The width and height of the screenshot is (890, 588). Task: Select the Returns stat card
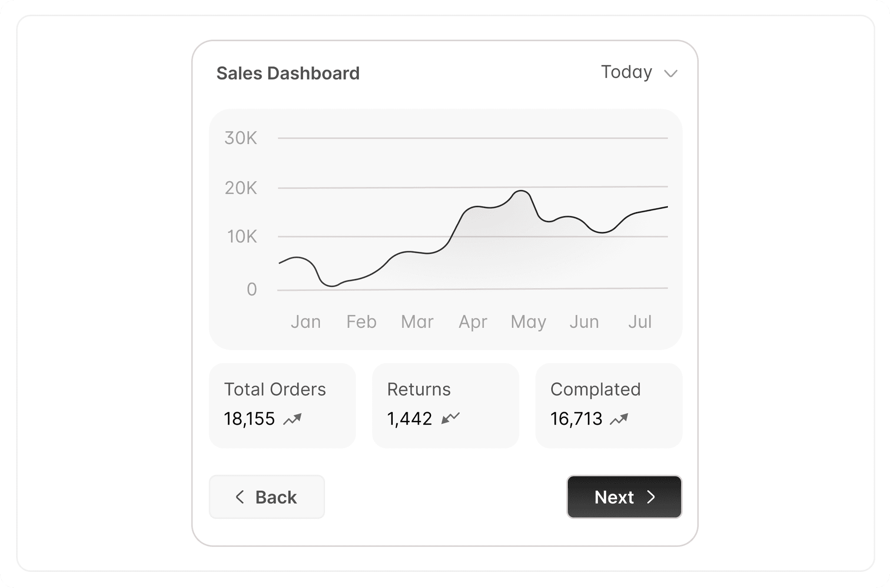click(445, 405)
